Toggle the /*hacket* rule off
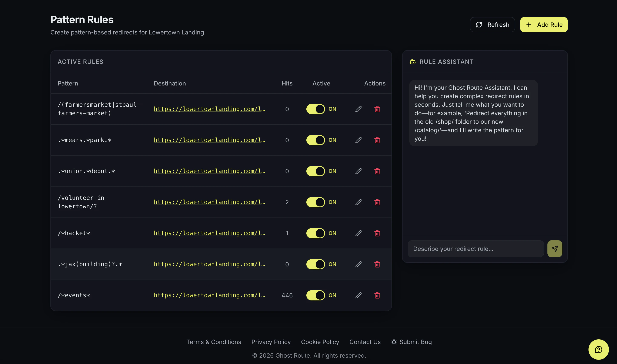This screenshot has height=364, width=617. [315, 233]
